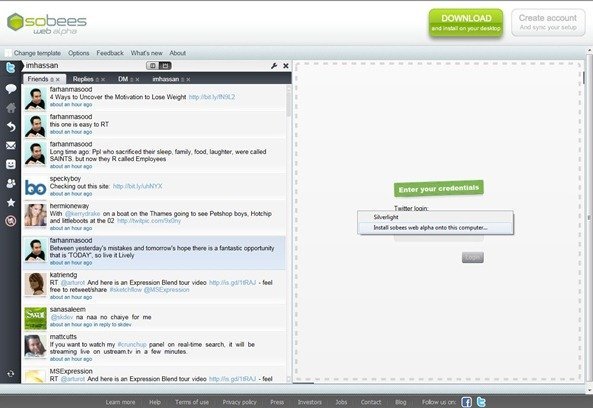Open the friends/people sidebar icon

11,183
